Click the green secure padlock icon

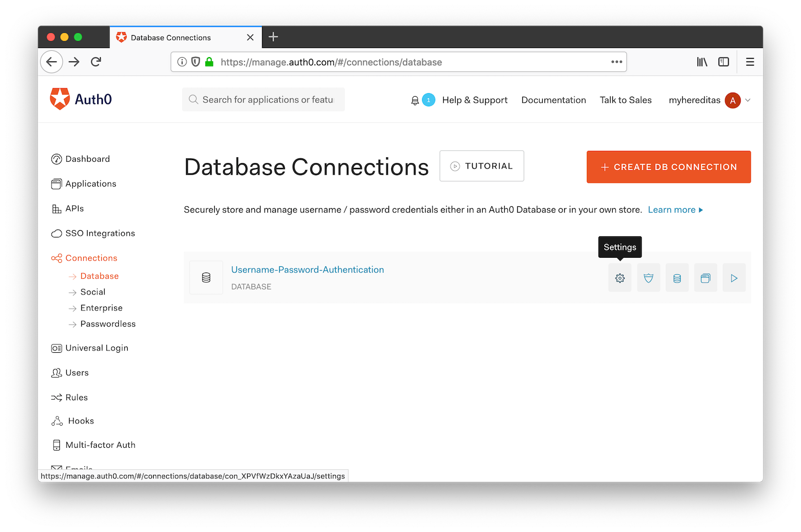[x=209, y=62]
